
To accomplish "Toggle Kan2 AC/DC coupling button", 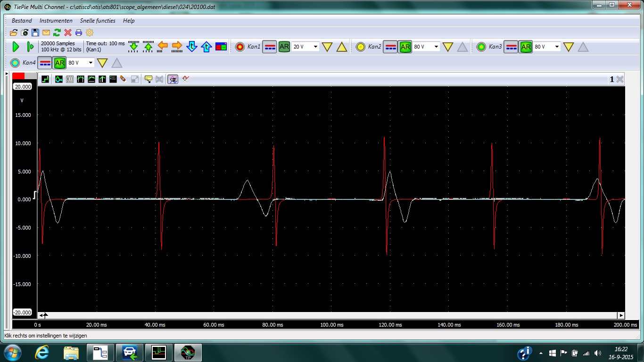I will (390, 47).
